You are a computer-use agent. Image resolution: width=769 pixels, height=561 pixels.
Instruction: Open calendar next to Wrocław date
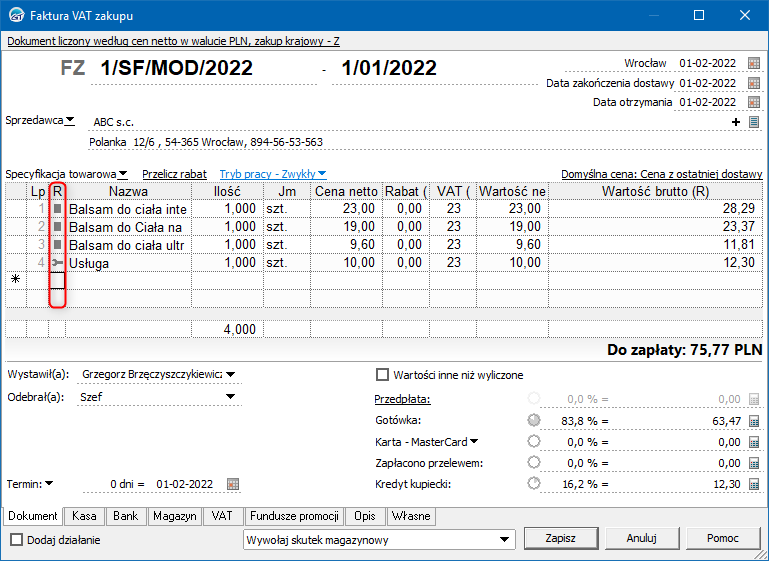(x=754, y=63)
